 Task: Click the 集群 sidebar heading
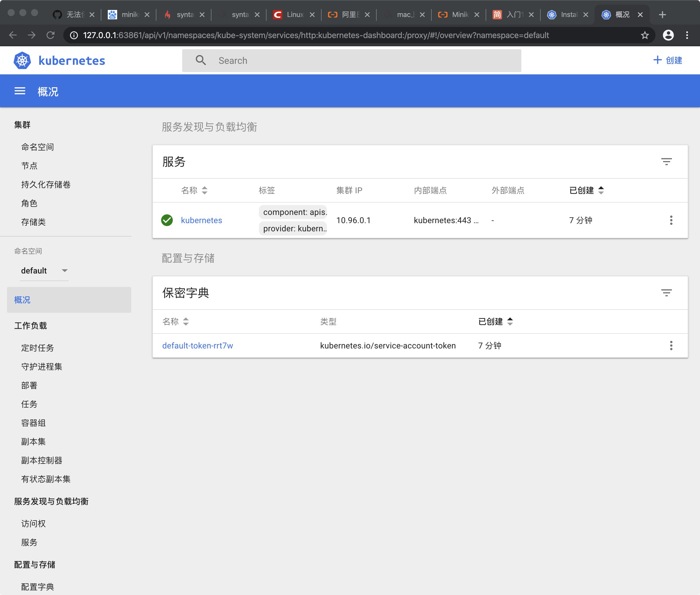pyautogui.click(x=22, y=125)
